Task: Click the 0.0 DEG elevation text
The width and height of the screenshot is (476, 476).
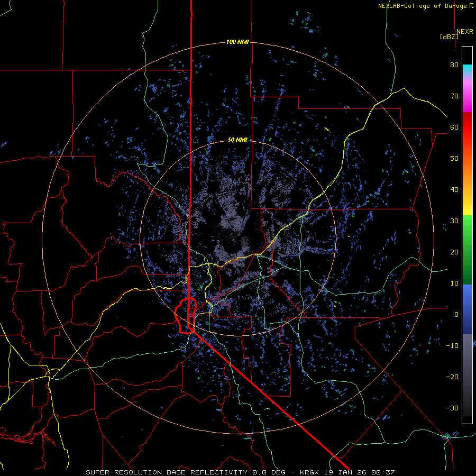Action: 270,472
